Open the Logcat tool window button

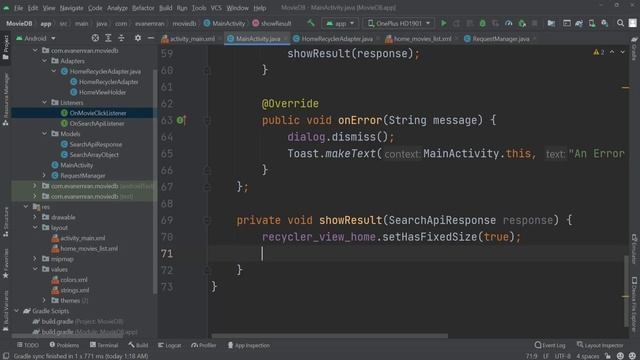pos(169,345)
